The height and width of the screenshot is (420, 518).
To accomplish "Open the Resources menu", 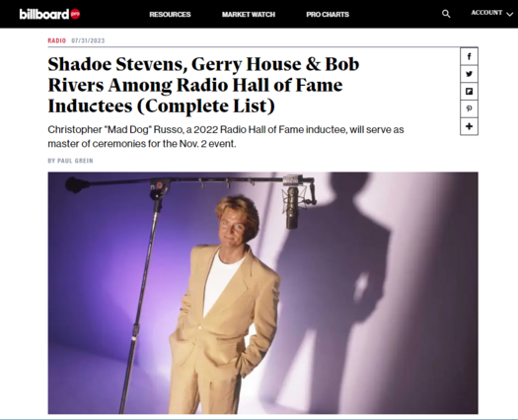I will pyautogui.click(x=170, y=15).
